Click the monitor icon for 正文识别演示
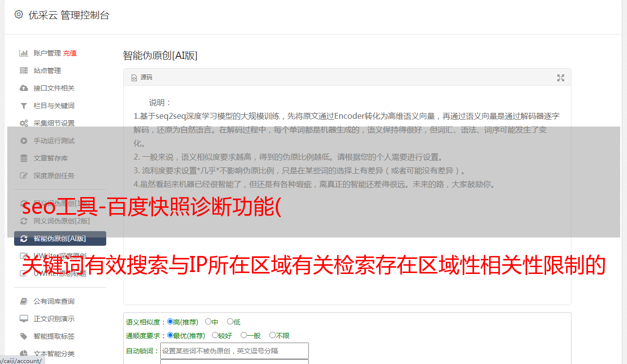This screenshot has width=627, height=364. pos(23,319)
